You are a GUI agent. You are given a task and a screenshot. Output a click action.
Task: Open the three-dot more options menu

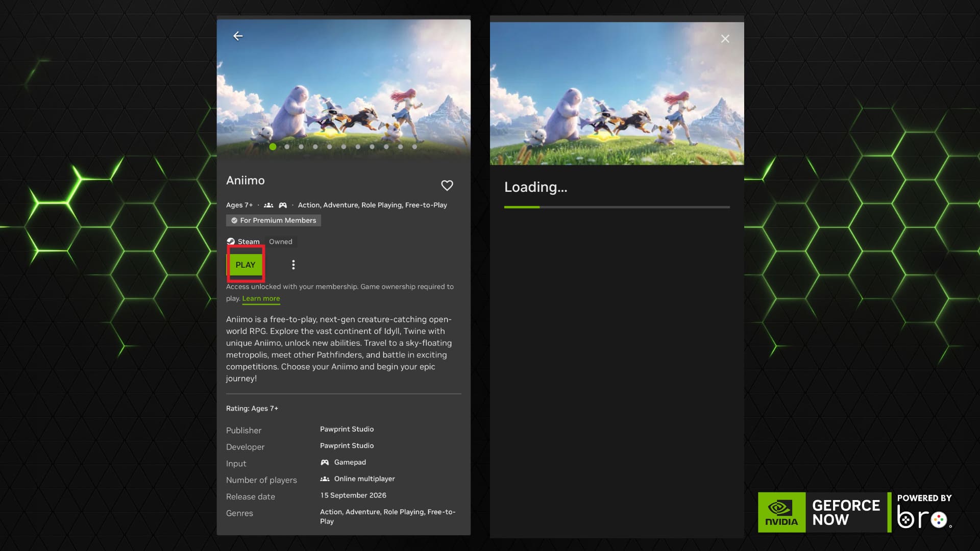[293, 264]
